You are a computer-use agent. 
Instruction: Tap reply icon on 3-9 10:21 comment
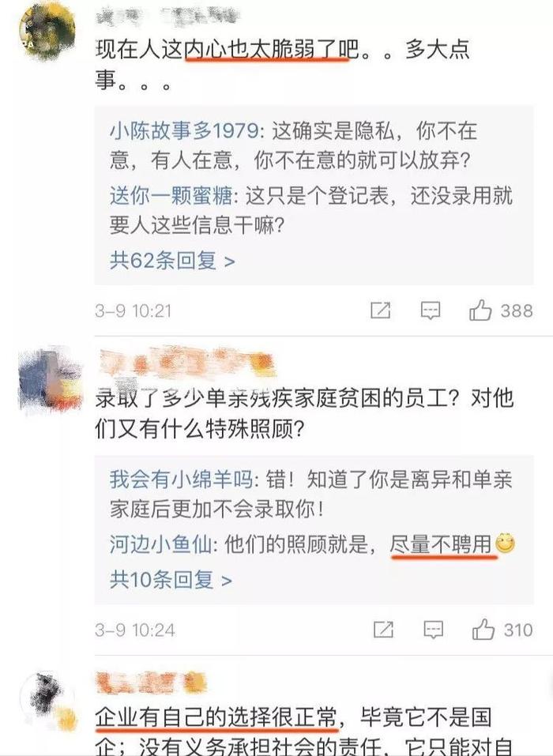[430, 310]
